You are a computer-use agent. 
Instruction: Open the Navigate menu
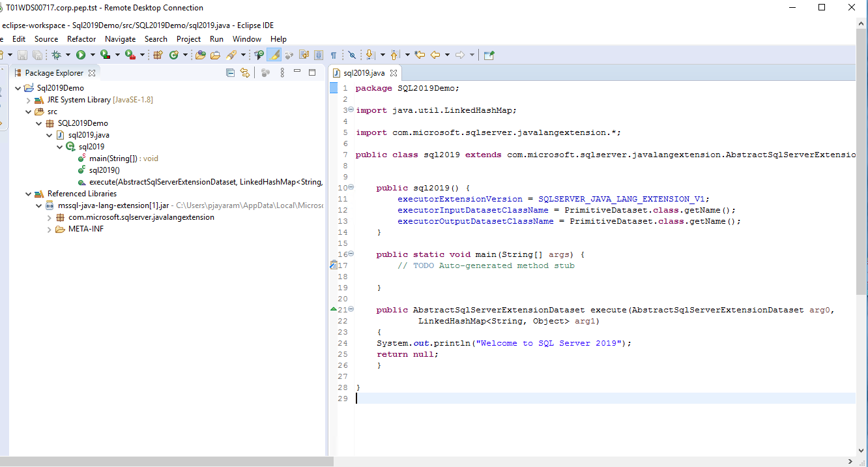pos(120,39)
